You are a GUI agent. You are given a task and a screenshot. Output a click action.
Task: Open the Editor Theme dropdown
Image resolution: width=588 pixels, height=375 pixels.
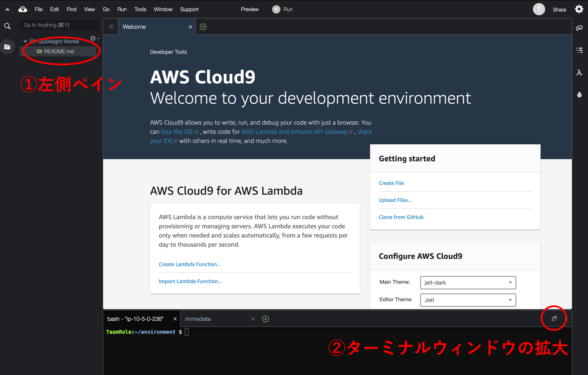[468, 300]
